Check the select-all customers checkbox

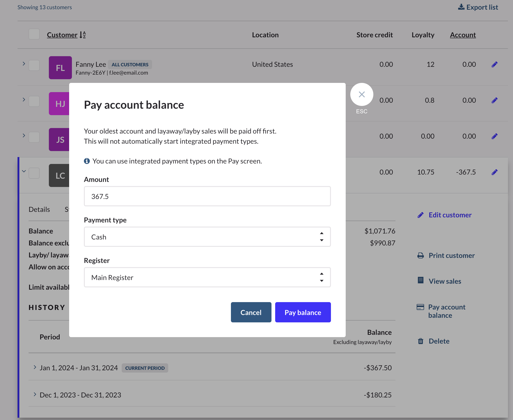coord(34,34)
